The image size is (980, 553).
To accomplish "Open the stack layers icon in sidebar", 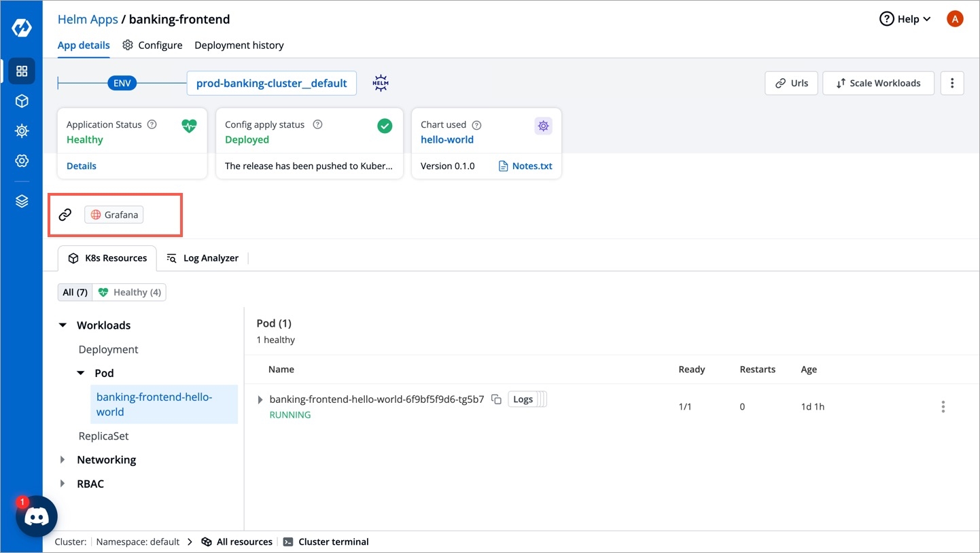I will coord(22,201).
